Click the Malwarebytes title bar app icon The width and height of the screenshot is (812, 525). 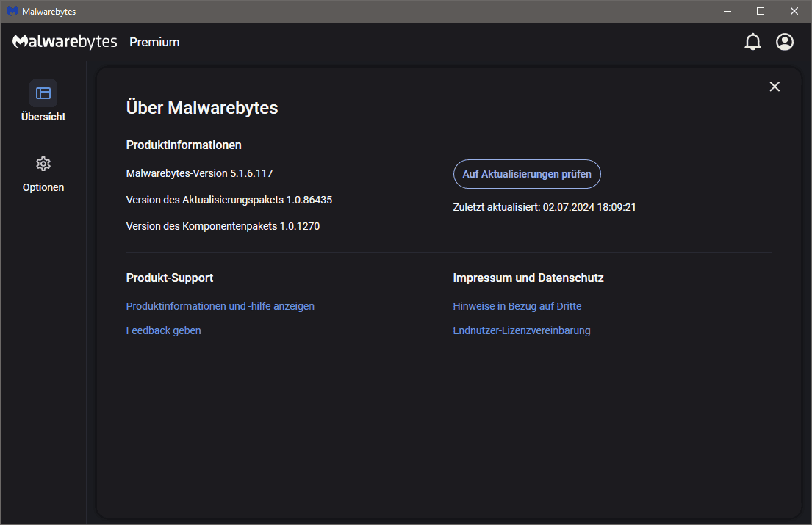click(x=12, y=11)
